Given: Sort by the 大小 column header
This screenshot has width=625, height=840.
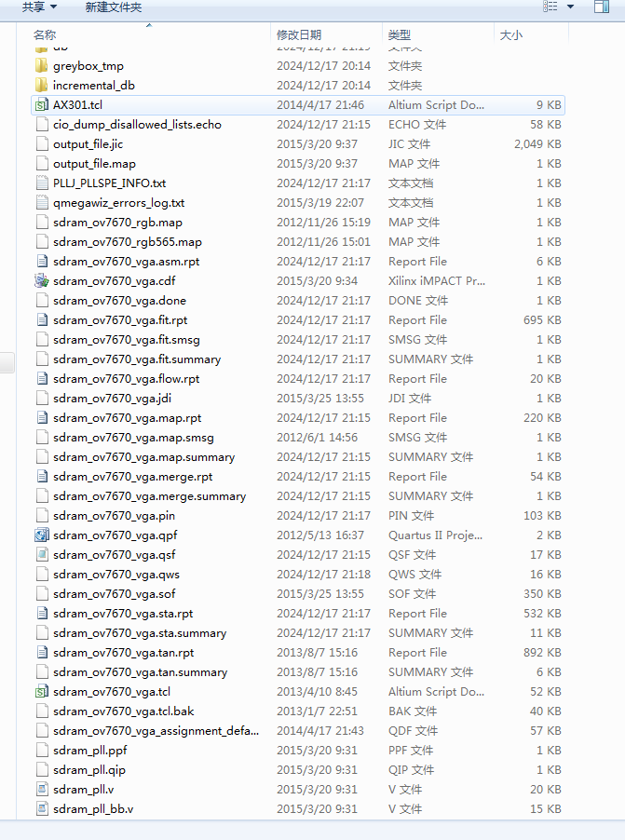Looking at the screenshot, I should (511, 34).
